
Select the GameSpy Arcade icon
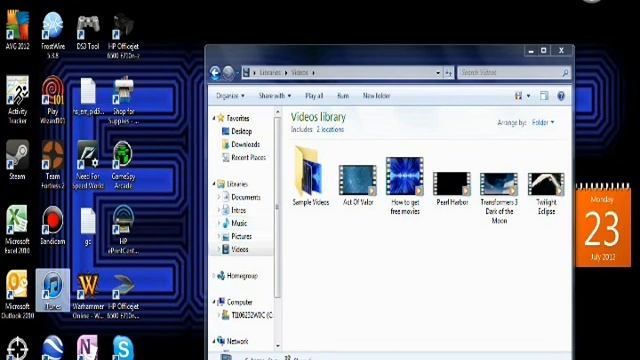tap(123, 165)
